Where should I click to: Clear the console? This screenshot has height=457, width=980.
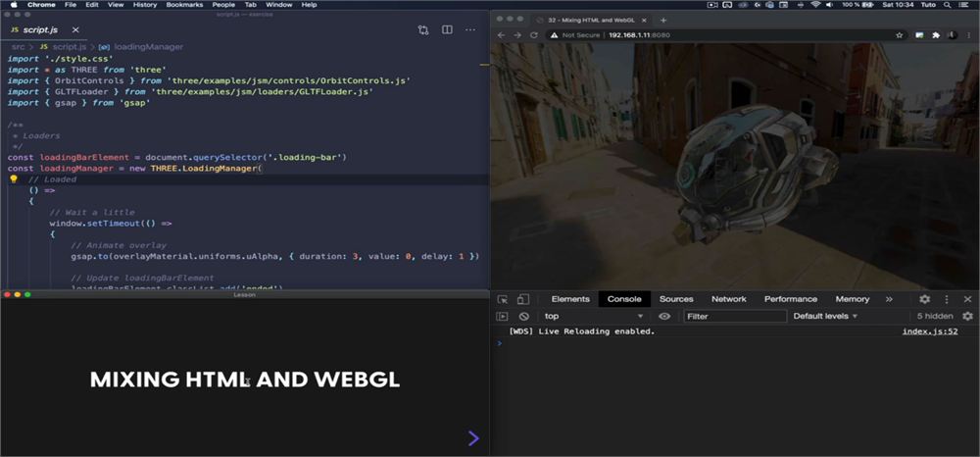tap(523, 317)
